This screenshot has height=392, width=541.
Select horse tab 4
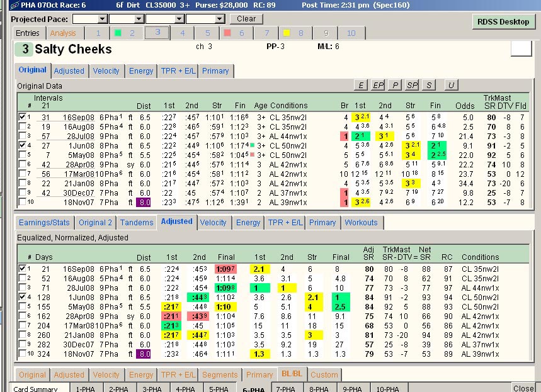[x=182, y=33]
